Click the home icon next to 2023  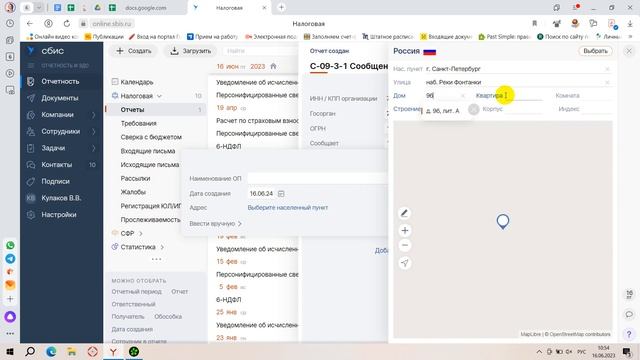click(273, 66)
